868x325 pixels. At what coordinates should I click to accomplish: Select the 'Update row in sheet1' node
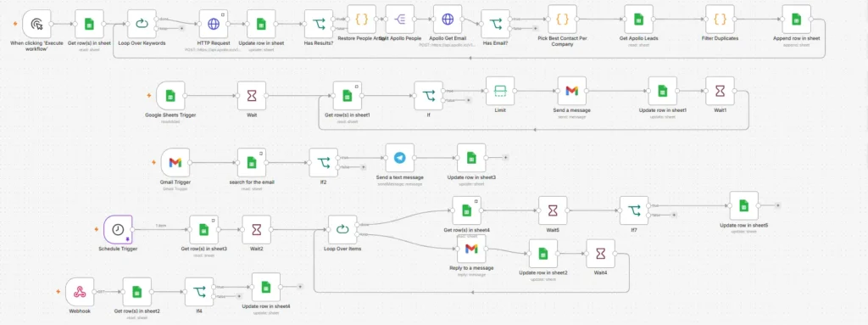[x=663, y=91]
